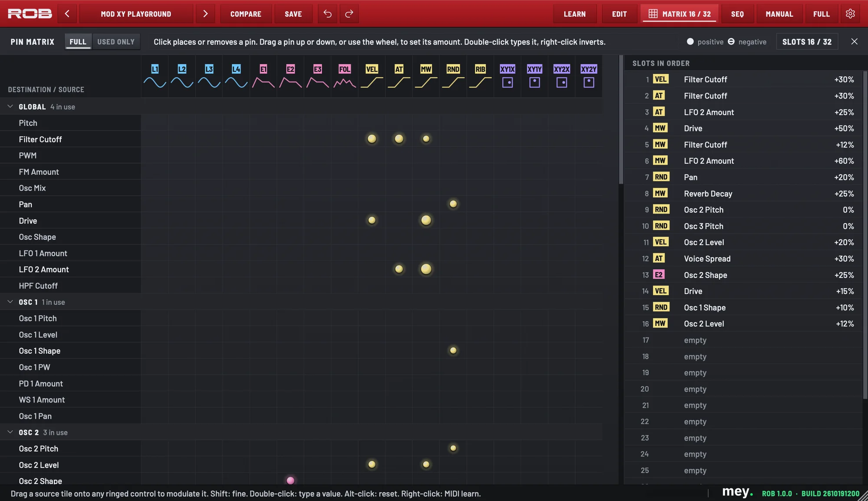Open the SEQ tab

point(737,14)
